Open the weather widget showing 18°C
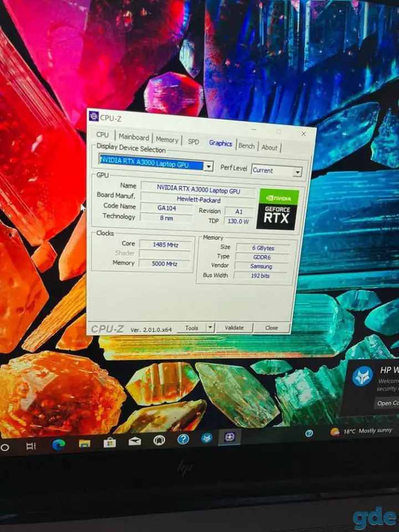The height and width of the screenshot is (532, 399). pos(362,431)
